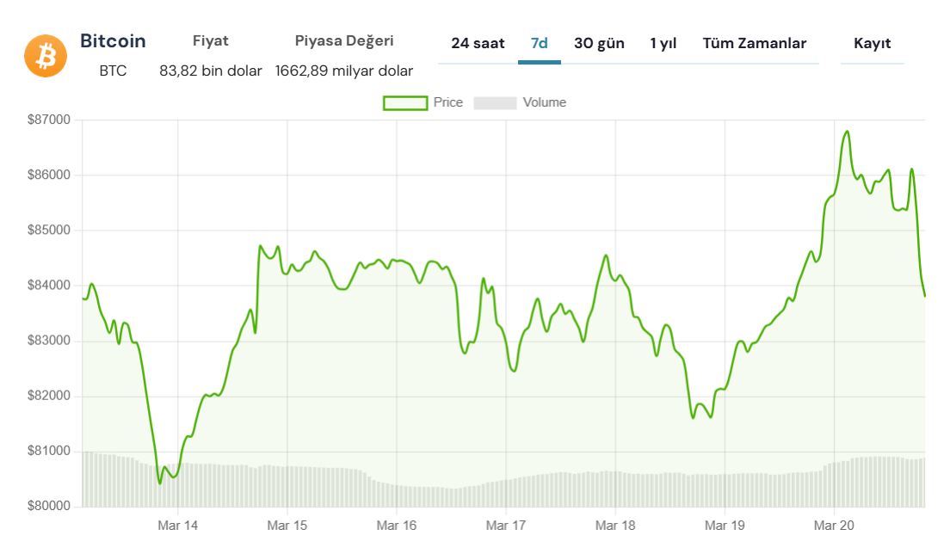950x560 pixels.
Task: Click the orange Bitcoin logo icon
Action: click(46, 56)
